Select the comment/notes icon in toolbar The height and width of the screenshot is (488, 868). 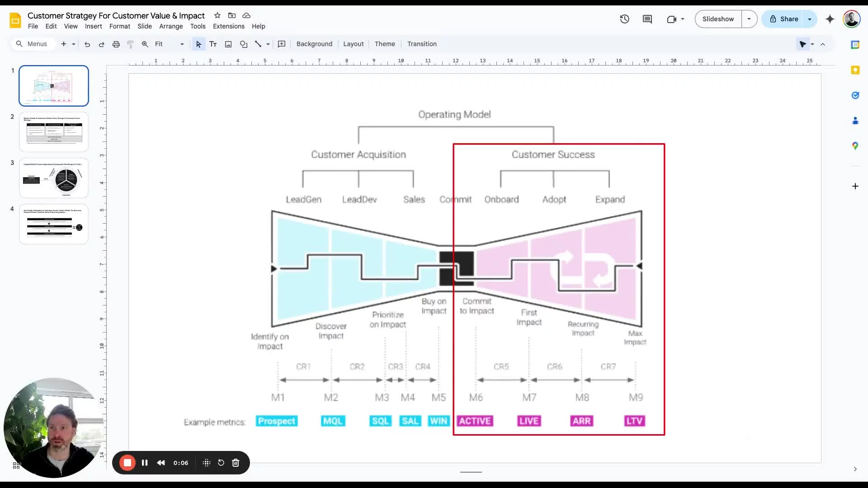pyautogui.click(x=647, y=19)
